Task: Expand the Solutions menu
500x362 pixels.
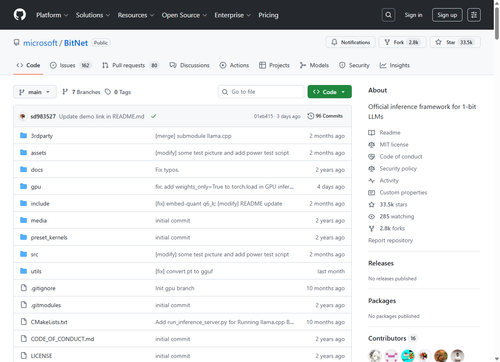Action: 93,15
